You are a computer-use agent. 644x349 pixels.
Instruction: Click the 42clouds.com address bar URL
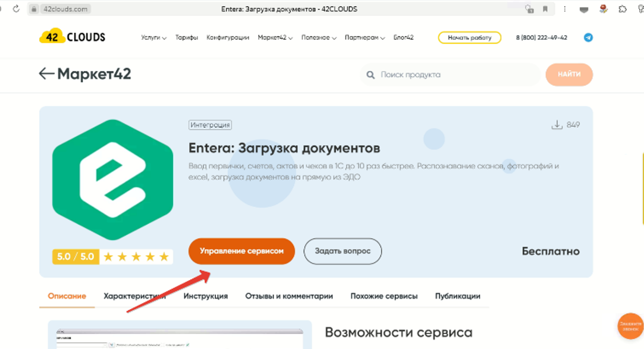(x=65, y=9)
